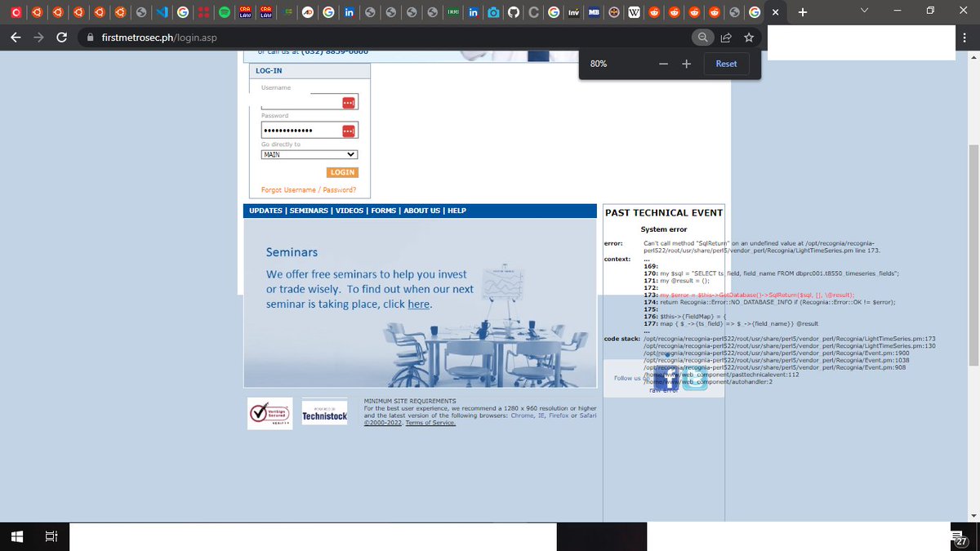
Task: Open the Chrome browser link
Action: point(522,415)
